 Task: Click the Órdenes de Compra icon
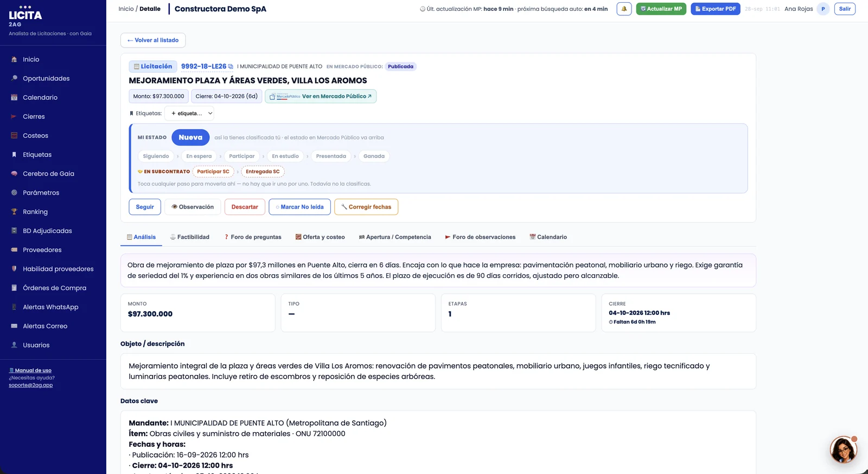14,288
